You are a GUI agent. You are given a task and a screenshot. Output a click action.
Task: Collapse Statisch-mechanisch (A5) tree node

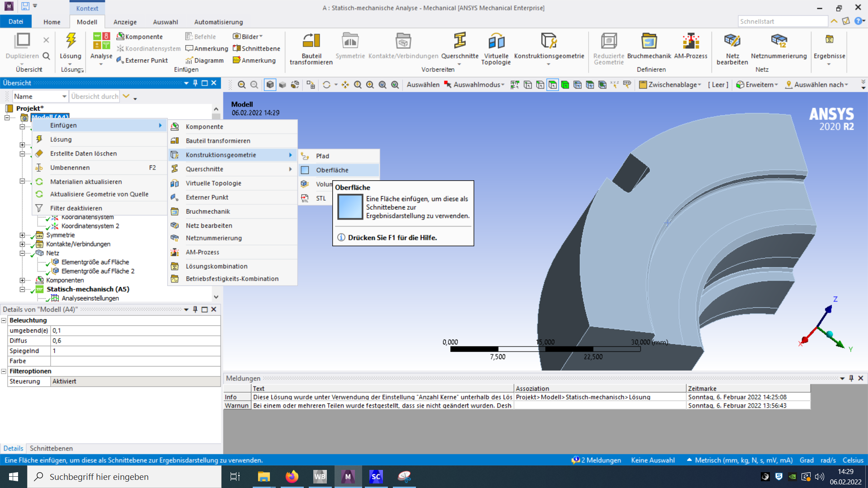22,289
